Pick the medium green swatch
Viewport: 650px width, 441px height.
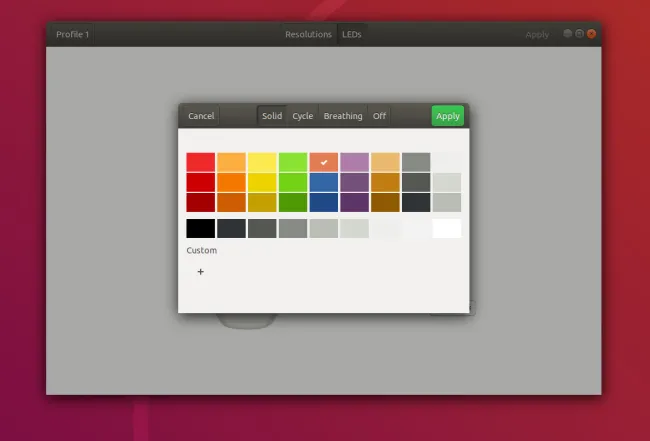point(293,182)
